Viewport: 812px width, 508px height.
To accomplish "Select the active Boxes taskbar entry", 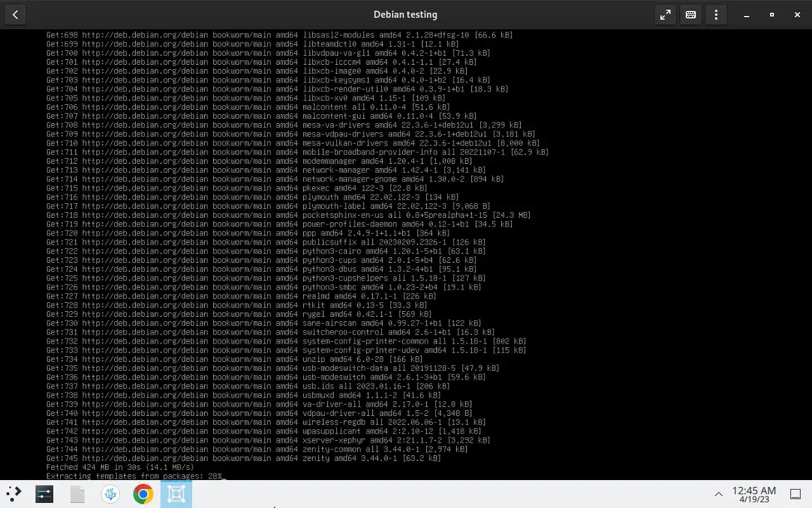I will (176, 493).
